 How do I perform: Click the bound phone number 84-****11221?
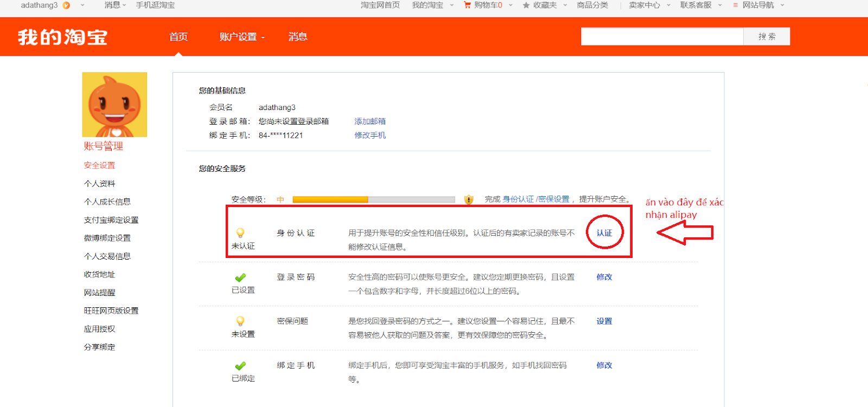point(280,135)
